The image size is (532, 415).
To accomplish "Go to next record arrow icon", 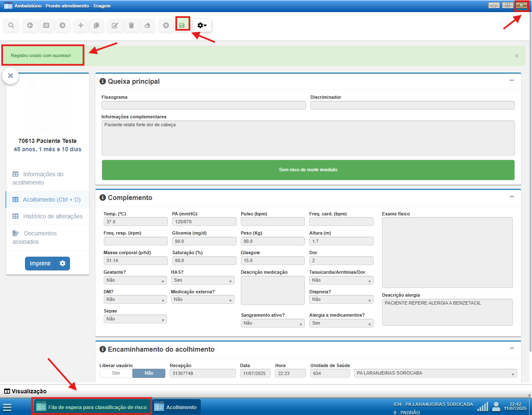I will pos(62,25).
